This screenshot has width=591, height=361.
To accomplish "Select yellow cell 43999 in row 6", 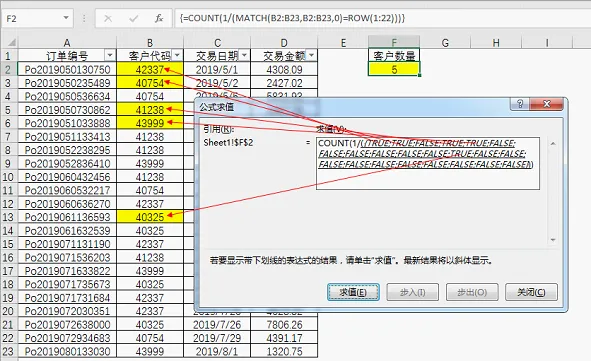I will (150, 123).
